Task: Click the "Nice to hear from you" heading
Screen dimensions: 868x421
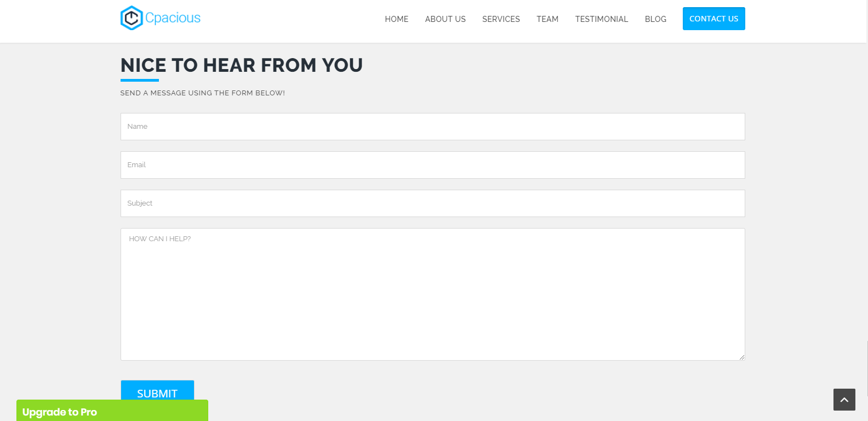Action: coord(241,65)
